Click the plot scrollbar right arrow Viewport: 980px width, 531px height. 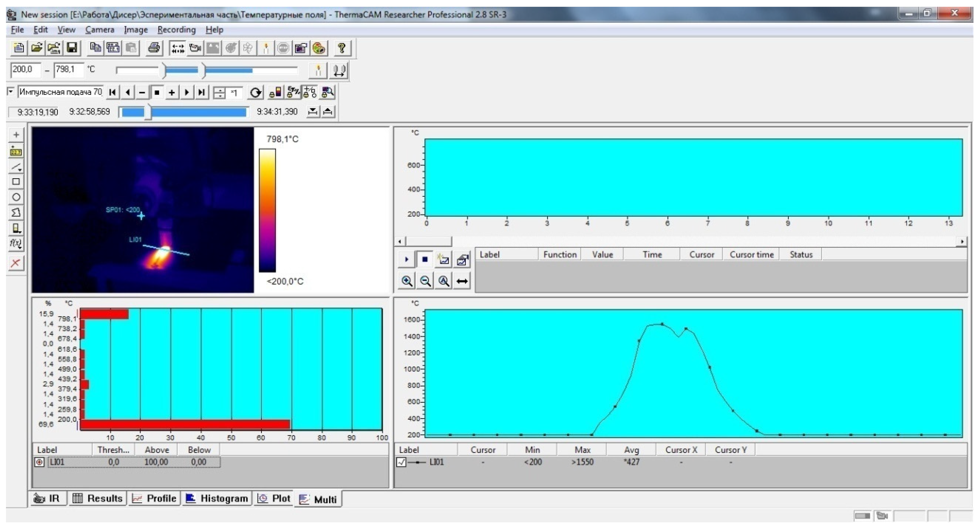[x=962, y=241]
